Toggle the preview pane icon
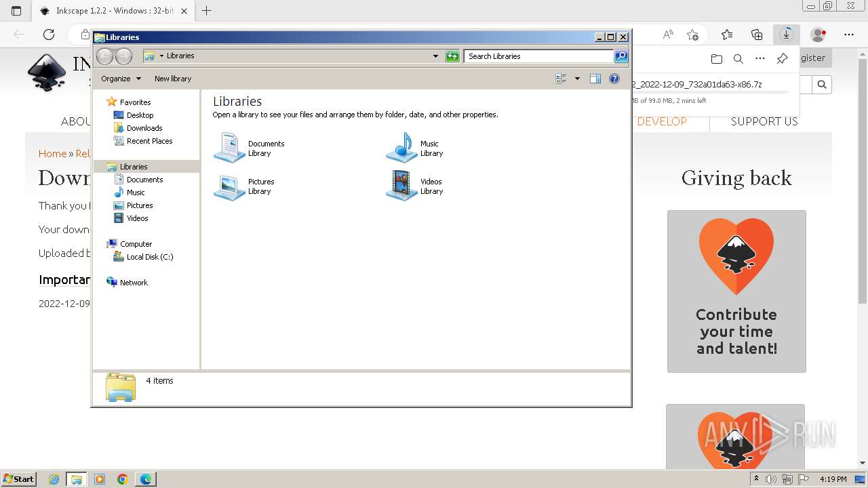Viewport: 868px width, 488px height. point(595,79)
